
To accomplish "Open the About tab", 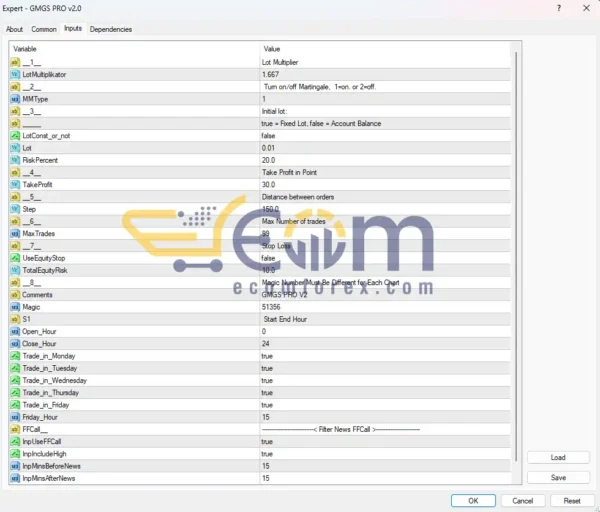I will (x=15, y=29).
